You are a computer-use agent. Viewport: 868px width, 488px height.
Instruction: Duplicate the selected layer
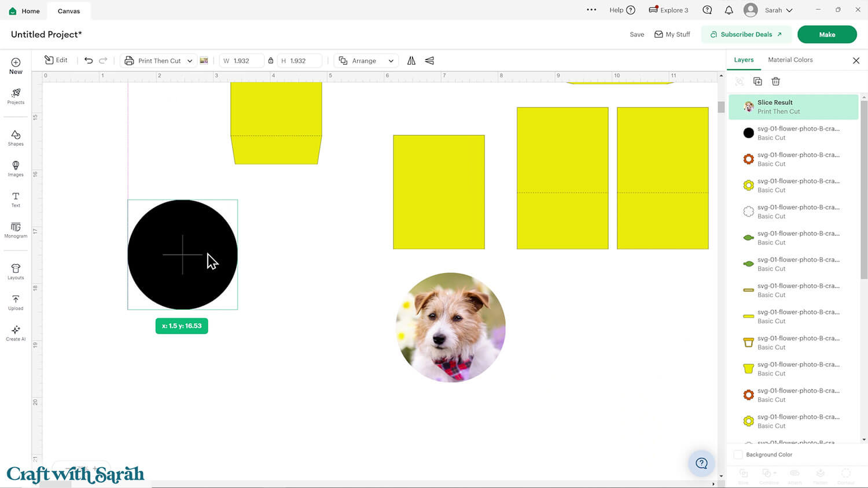pyautogui.click(x=757, y=82)
